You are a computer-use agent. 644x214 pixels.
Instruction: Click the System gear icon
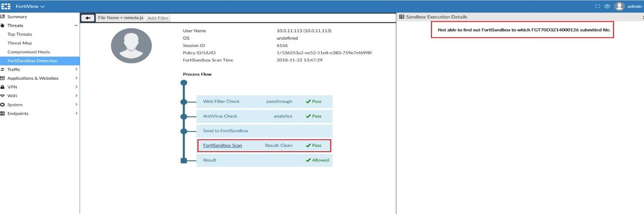3,105
